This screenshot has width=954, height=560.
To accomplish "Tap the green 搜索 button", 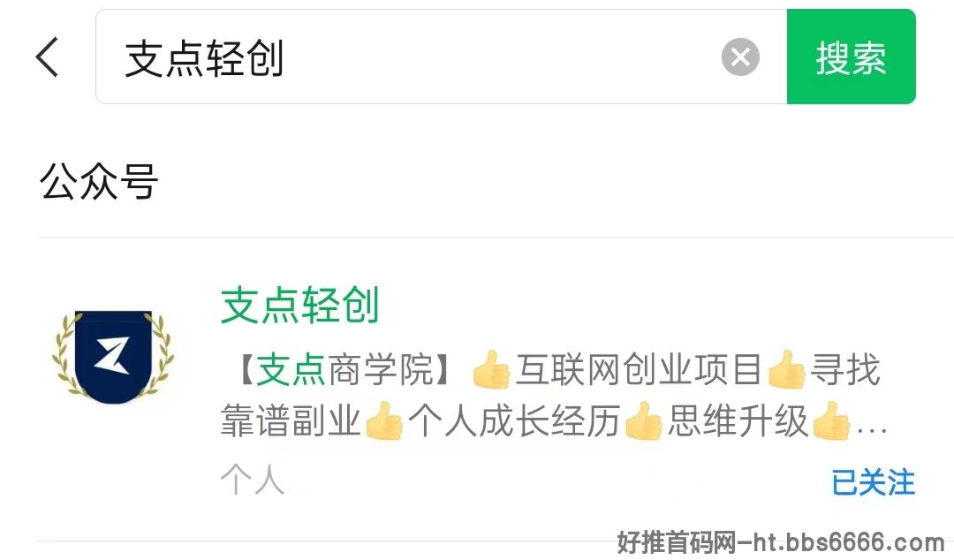I will [851, 57].
